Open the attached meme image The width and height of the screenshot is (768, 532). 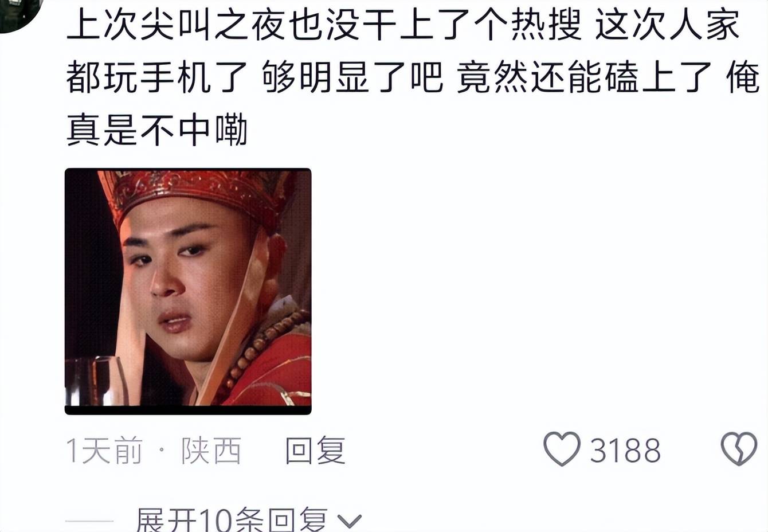coord(188,291)
